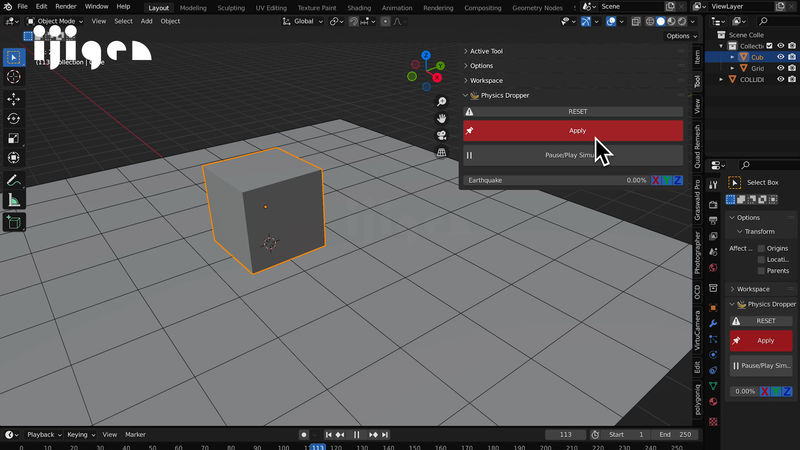Select the Move tool
Viewport: 800px width, 450px height.
point(14,99)
